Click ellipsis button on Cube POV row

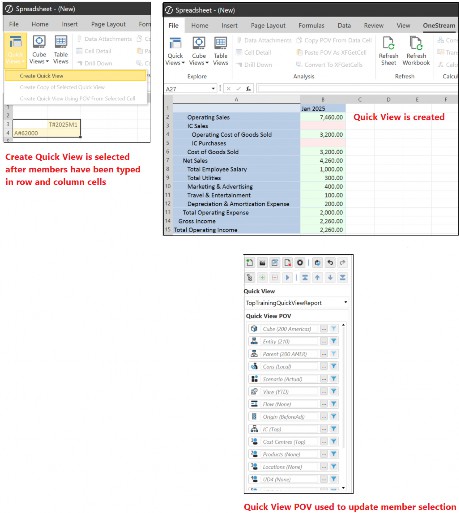[324, 329]
